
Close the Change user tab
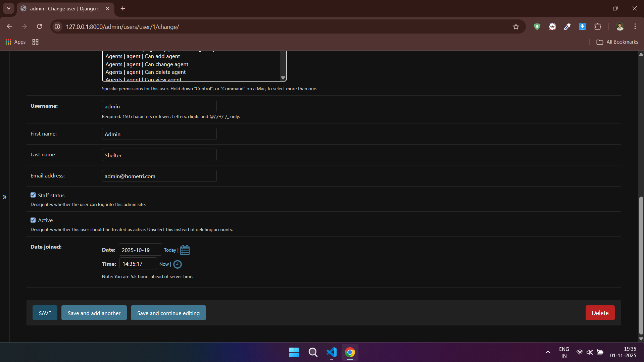[107, 8]
